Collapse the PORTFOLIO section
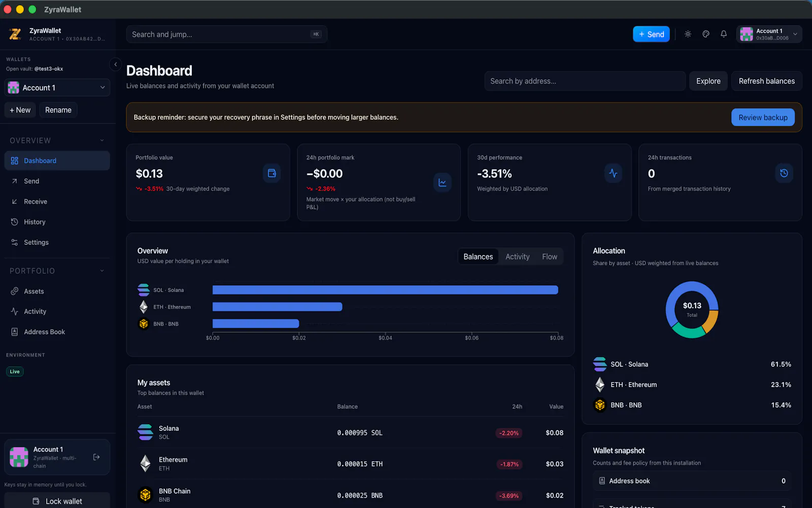This screenshot has height=508, width=812. click(57, 271)
